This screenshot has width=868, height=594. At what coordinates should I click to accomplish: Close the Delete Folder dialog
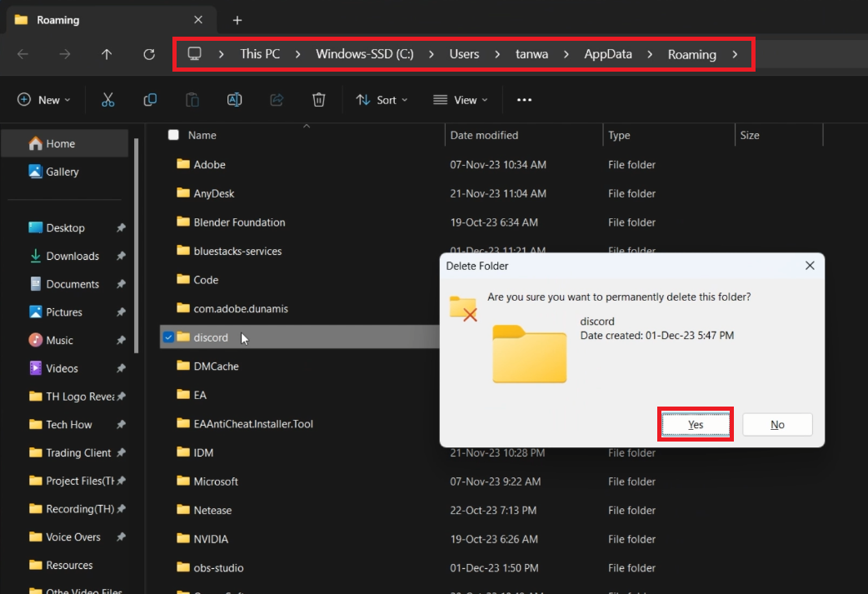click(810, 266)
